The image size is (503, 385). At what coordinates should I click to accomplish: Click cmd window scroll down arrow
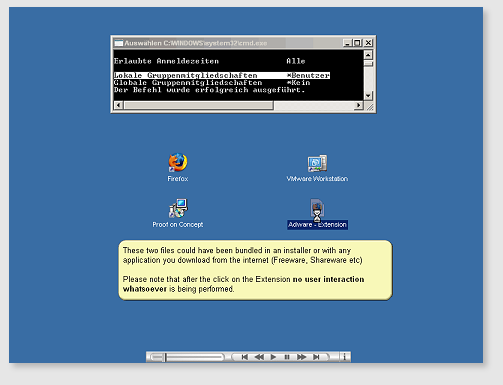pos(368,96)
